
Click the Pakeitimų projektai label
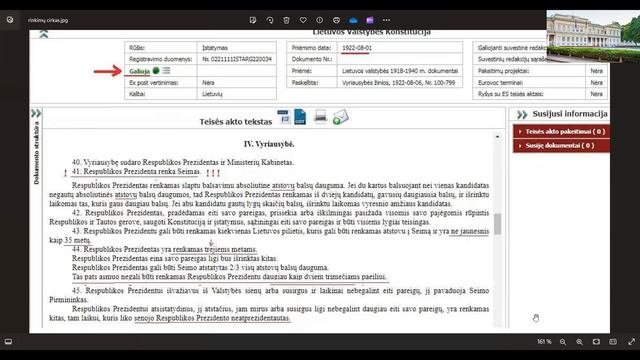(503, 71)
